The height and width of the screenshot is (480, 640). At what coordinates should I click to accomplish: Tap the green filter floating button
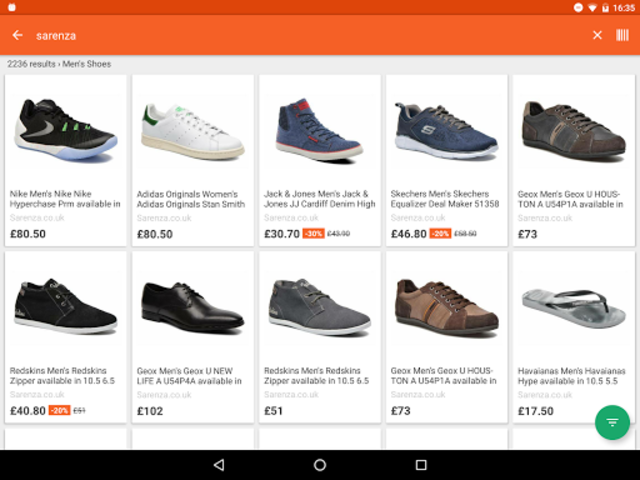(x=612, y=422)
